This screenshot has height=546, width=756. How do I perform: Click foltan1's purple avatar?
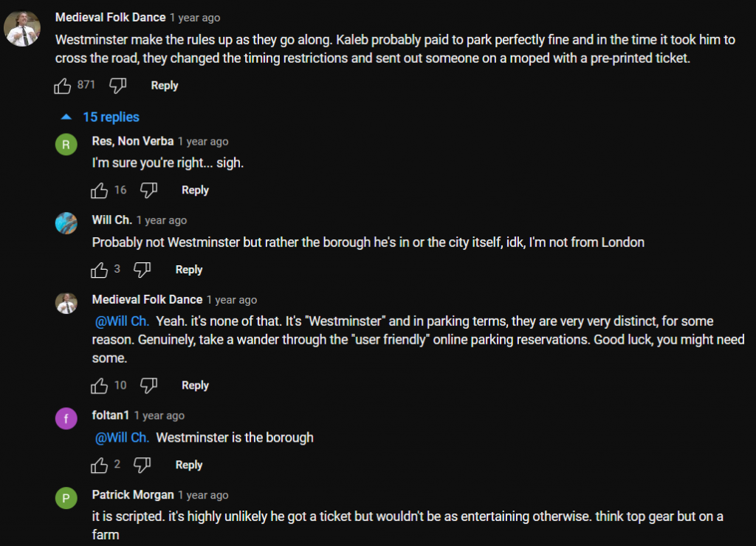(x=66, y=419)
